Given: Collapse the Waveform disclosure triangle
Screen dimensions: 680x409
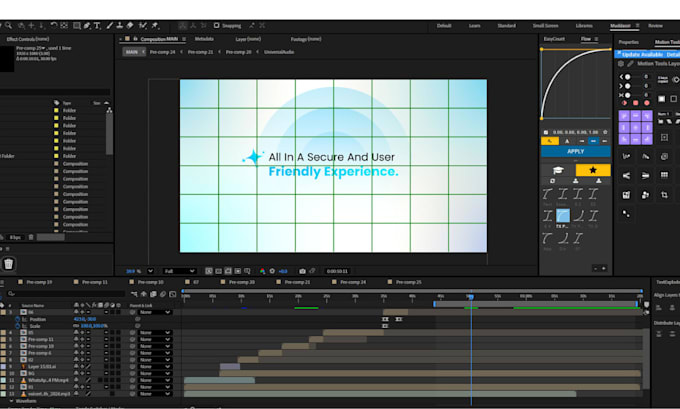Looking at the screenshot, I should coord(11,401).
